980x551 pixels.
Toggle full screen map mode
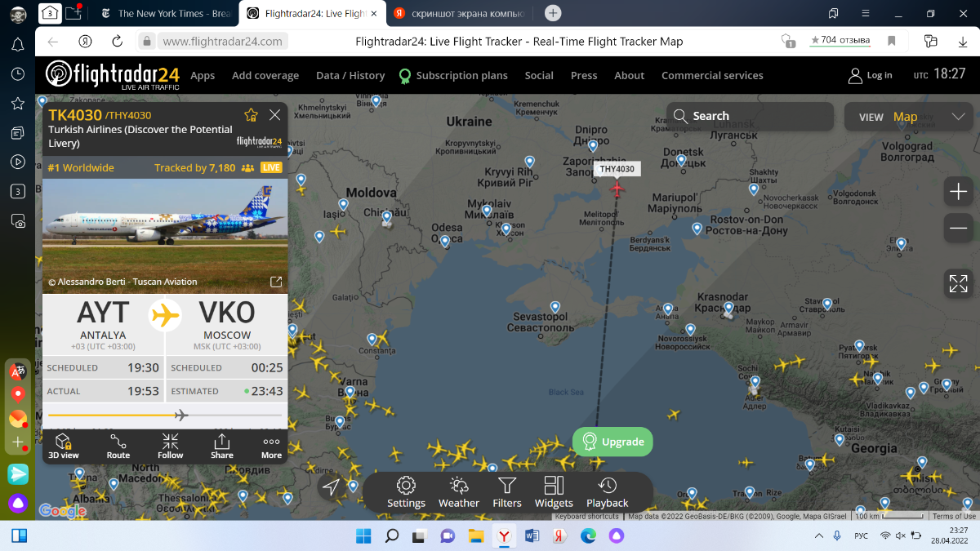[x=957, y=283]
